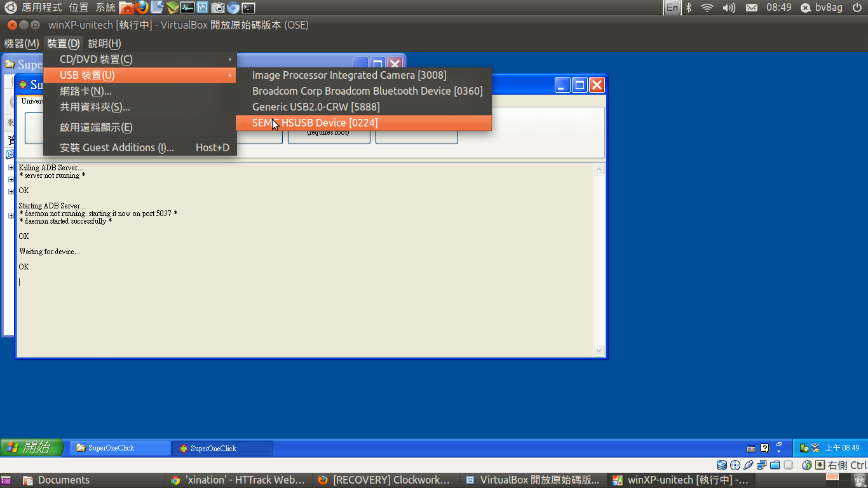Click the XP language bar keyboard icon
868x488 pixels.
(x=751, y=448)
